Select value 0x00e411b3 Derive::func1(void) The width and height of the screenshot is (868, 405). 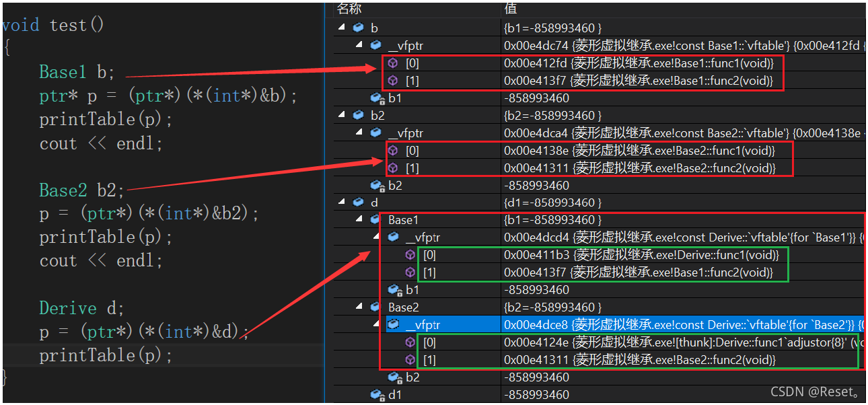point(641,254)
